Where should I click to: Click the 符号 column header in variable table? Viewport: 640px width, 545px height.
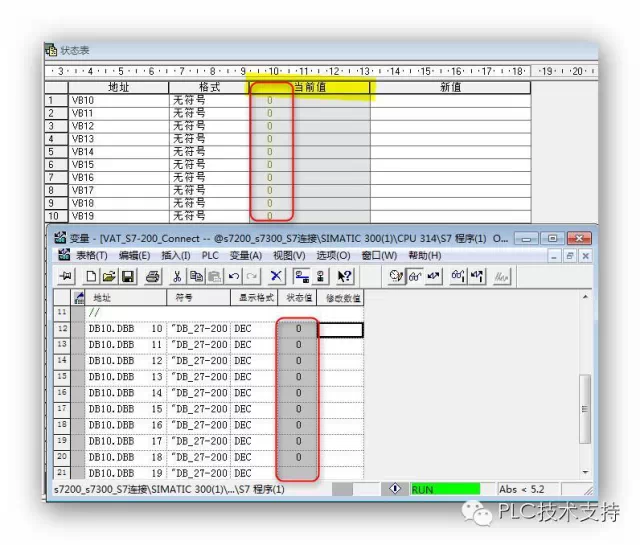[198, 298]
